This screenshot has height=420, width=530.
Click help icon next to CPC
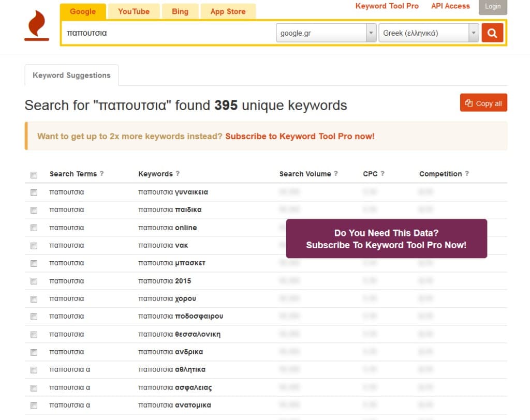[x=382, y=173]
